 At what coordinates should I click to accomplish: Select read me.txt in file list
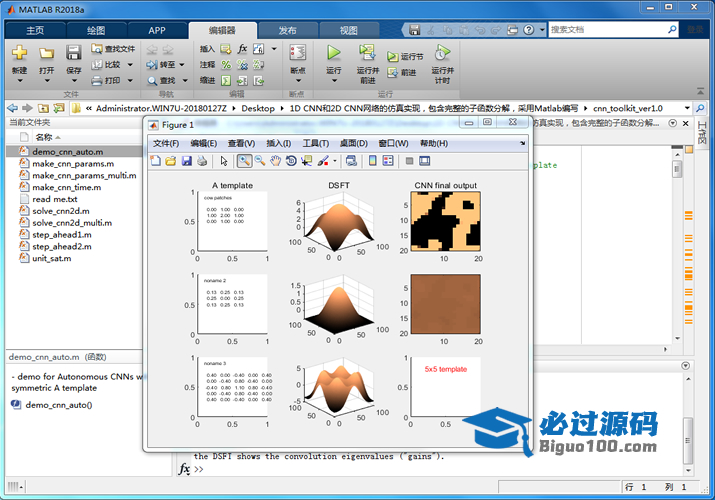pos(55,199)
